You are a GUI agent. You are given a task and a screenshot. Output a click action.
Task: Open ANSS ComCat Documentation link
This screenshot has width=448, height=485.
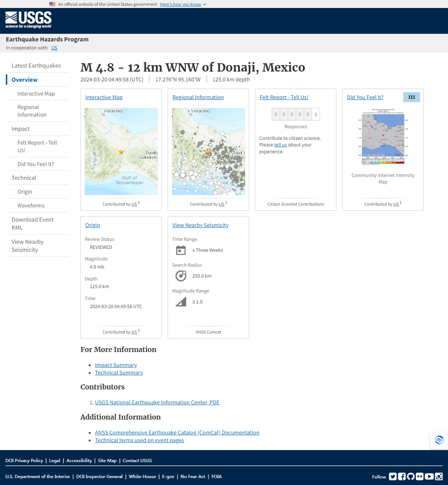177,433
